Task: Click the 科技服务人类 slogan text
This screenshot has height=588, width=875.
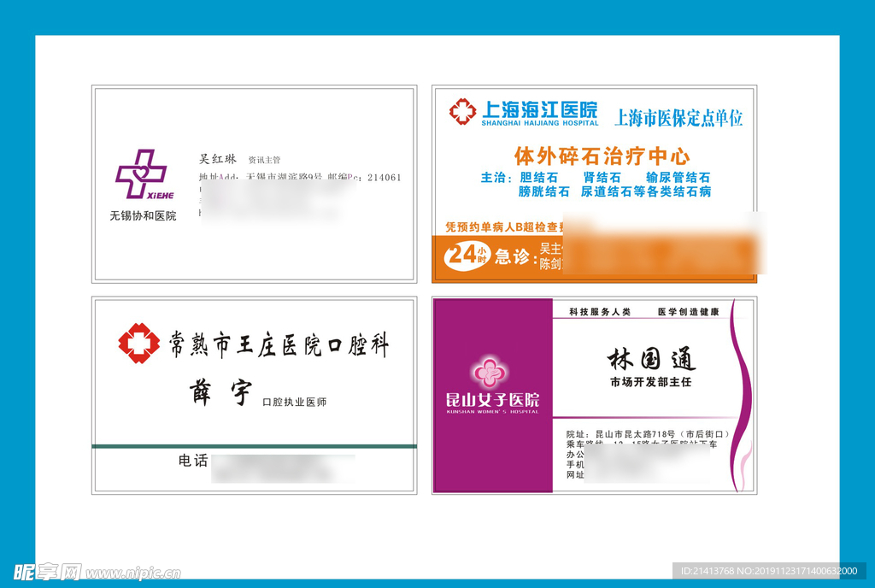Action: tap(600, 313)
